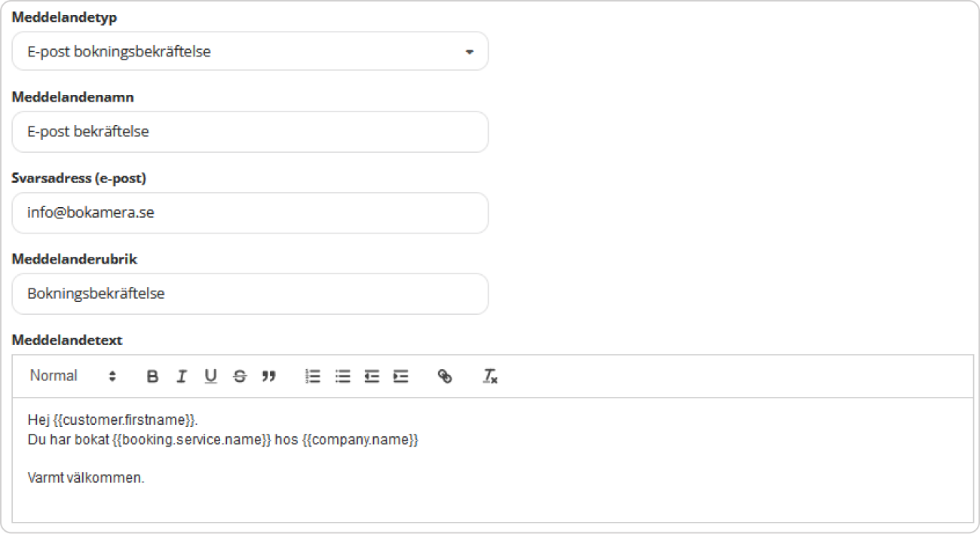Clear text formatting with Tx icon
Screen dimensions: 980x534
[x=490, y=377]
